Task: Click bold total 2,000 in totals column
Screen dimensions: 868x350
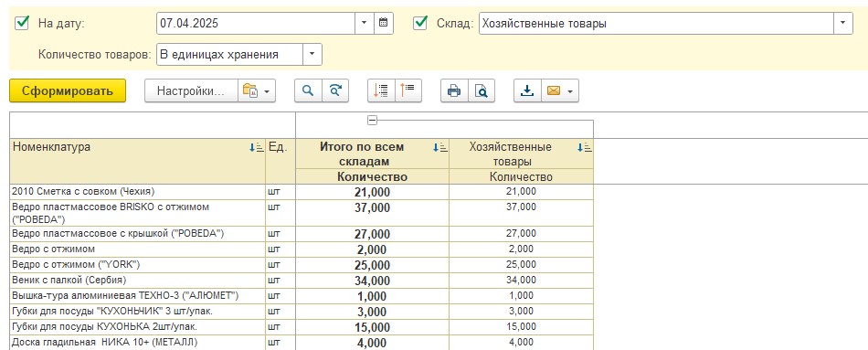Action: pyautogui.click(x=372, y=249)
